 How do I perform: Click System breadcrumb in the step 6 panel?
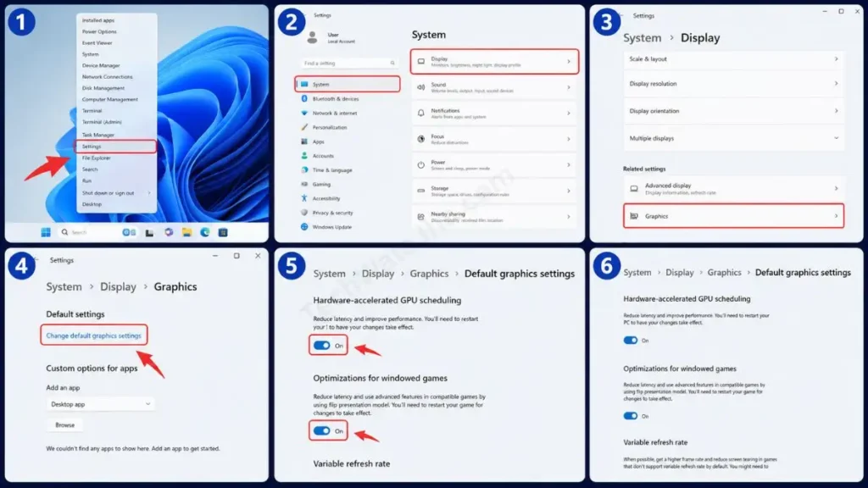click(637, 272)
